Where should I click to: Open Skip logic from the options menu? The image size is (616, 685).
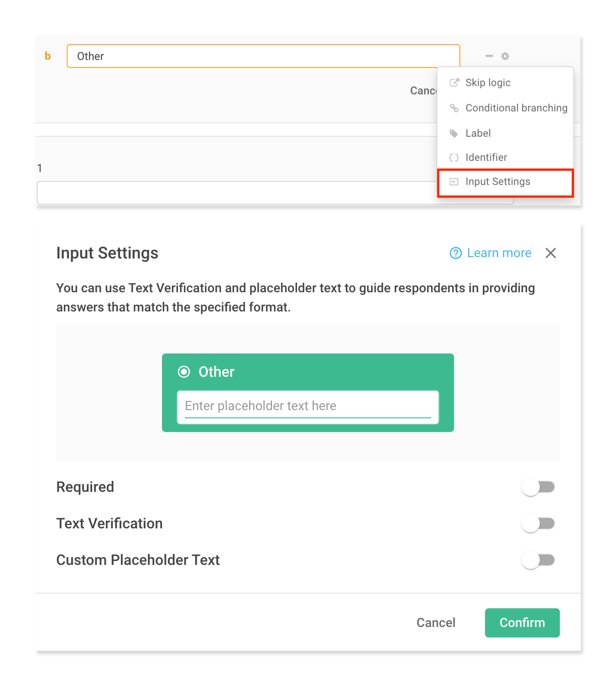[488, 83]
